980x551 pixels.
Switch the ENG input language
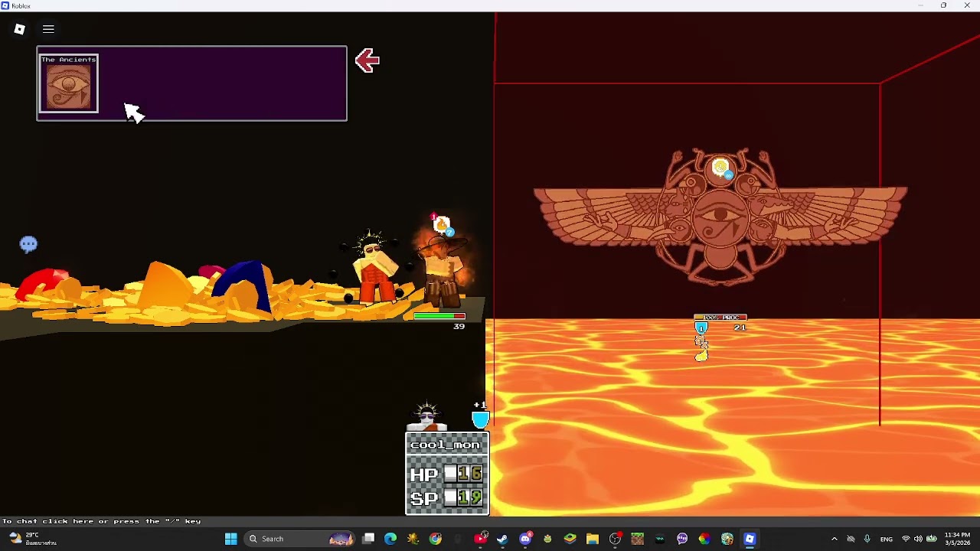point(887,539)
